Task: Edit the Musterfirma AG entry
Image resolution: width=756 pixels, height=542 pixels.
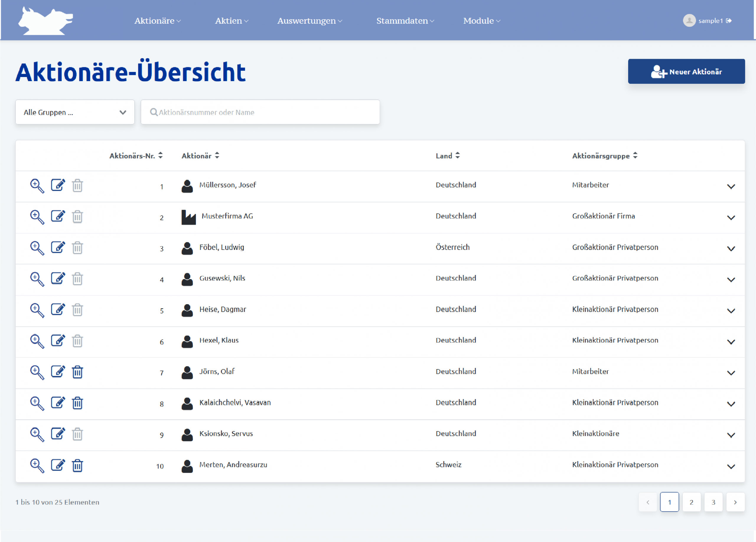Action: coord(58,216)
